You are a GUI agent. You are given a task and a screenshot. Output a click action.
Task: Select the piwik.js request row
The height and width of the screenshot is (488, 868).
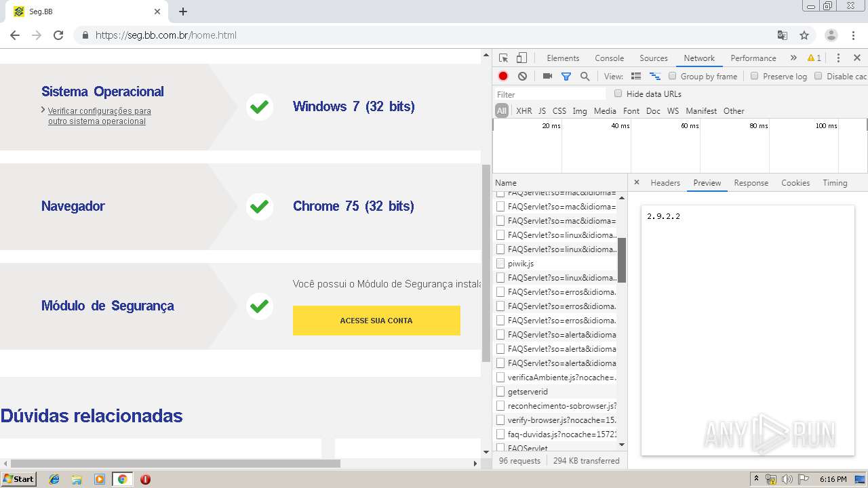(555, 264)
